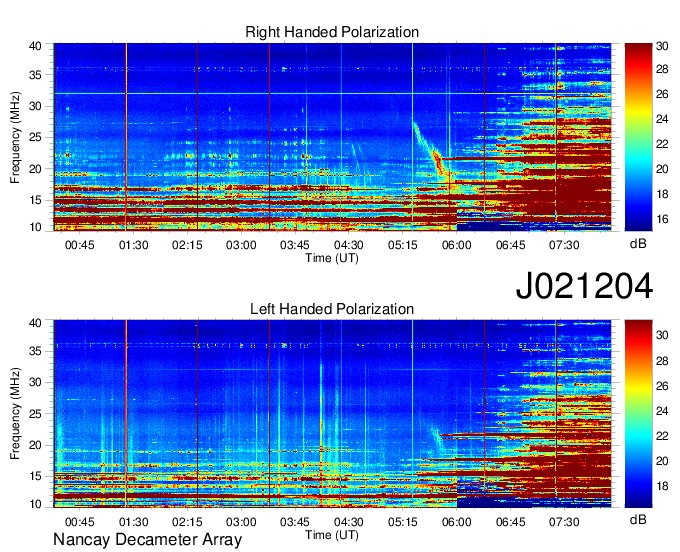Click the '03:45' tick on the upper time axis
This screenshot has width=680, height=552.
295,245
